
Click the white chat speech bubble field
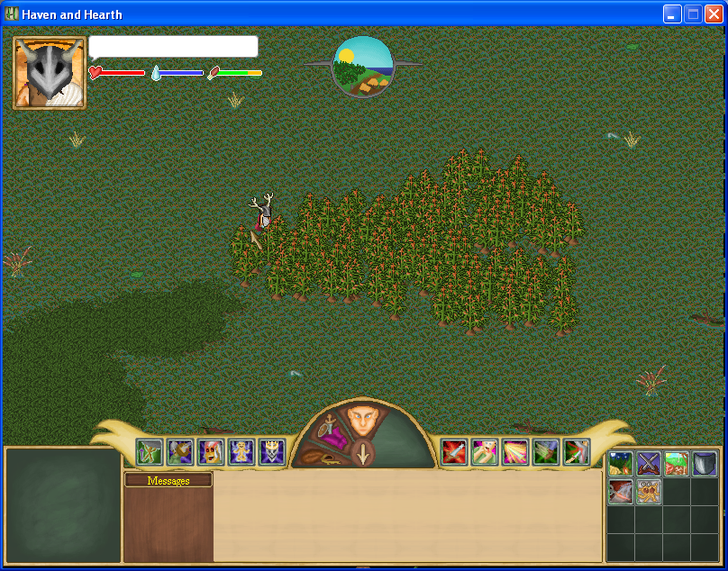pyautogui.click(x=173, y=47)
